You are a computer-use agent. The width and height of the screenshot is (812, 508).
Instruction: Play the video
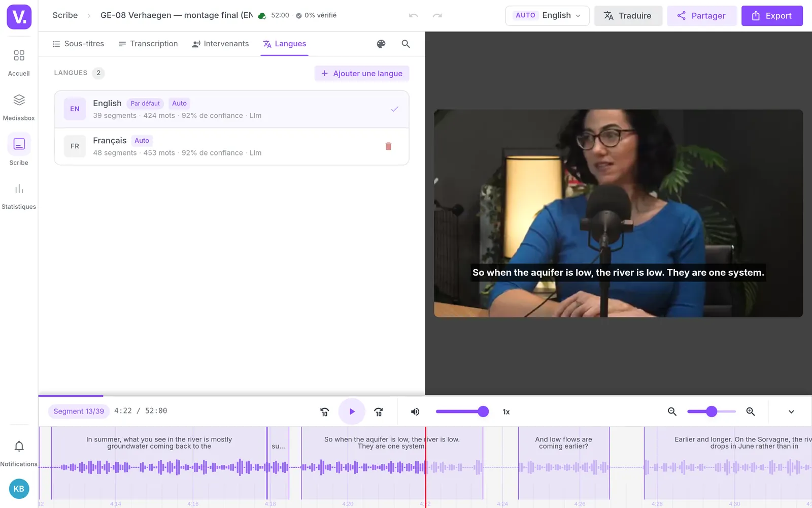click(x=352, y=411)
